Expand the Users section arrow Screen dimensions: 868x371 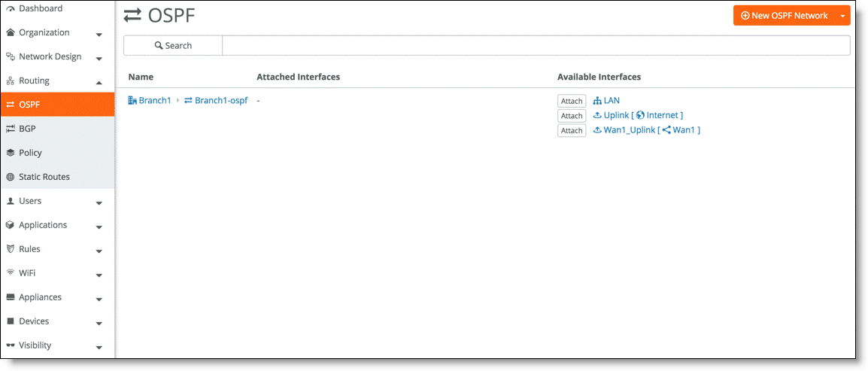tap(99, 202)
